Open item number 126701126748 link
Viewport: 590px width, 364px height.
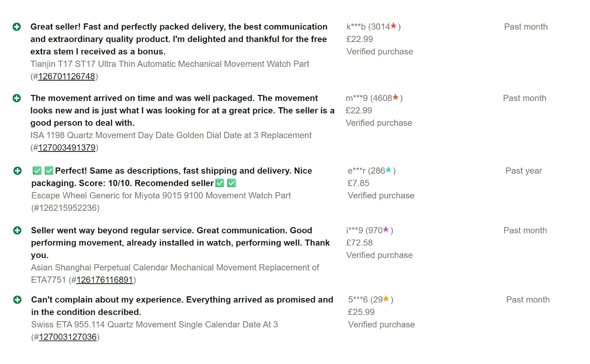pos(67,76)
